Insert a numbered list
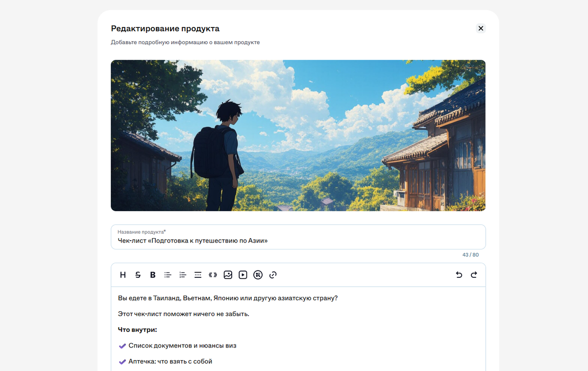 pyautogui.click(x=183, y=275)
